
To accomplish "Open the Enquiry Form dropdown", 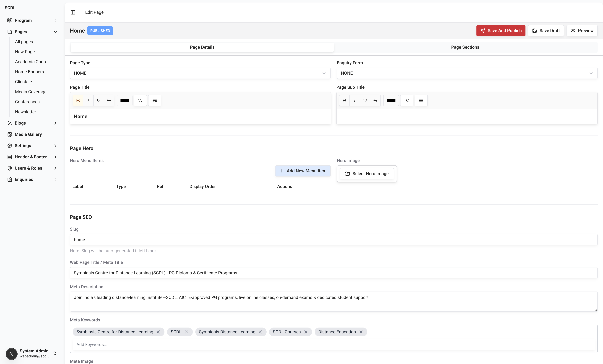I will click(x=467, y=73).
